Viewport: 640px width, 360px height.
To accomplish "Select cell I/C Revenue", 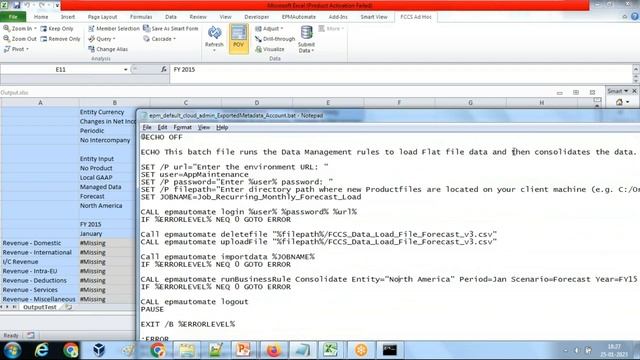I will (40, 262).
